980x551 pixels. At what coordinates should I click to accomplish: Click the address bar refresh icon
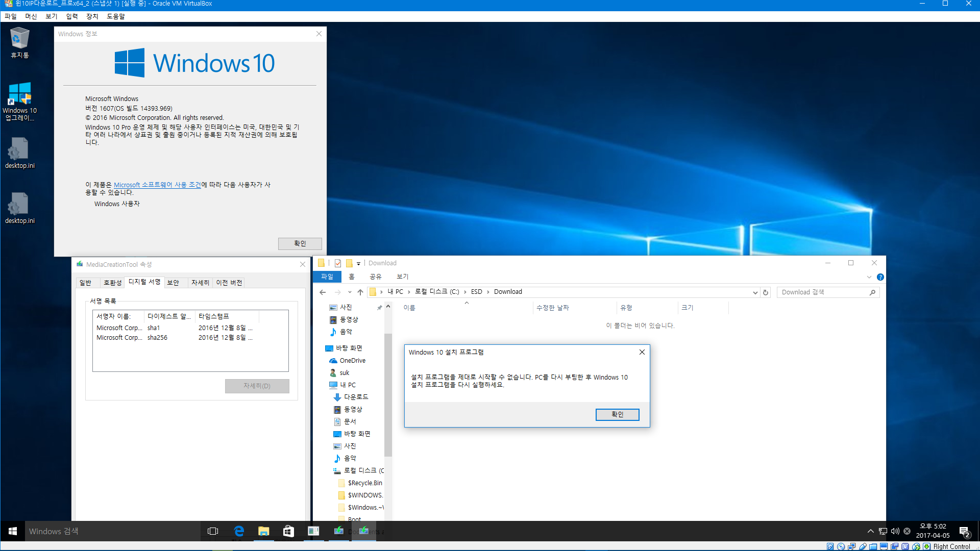766,292
